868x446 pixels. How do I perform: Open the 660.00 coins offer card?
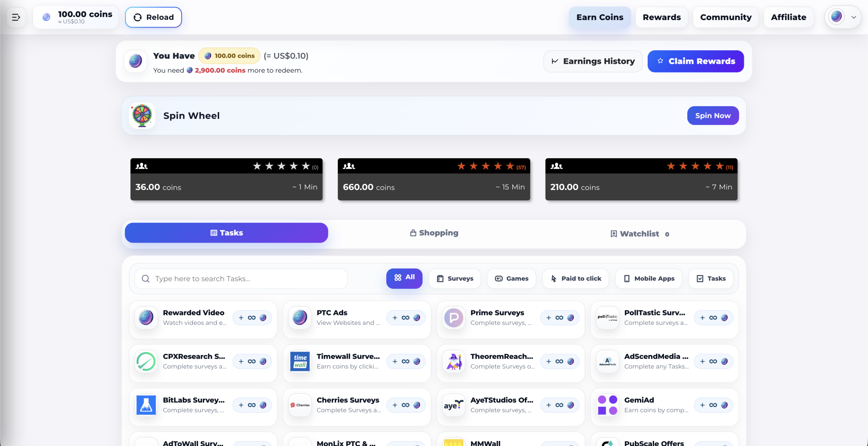click(434, 179)
